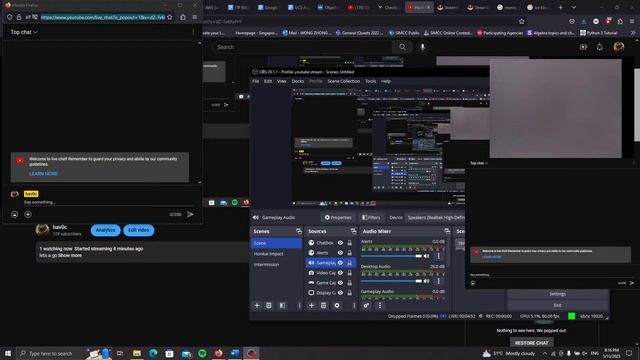This screenshot has height=360, width=640.
Task: Lock the Chatbox source
Action: [350, 243]
